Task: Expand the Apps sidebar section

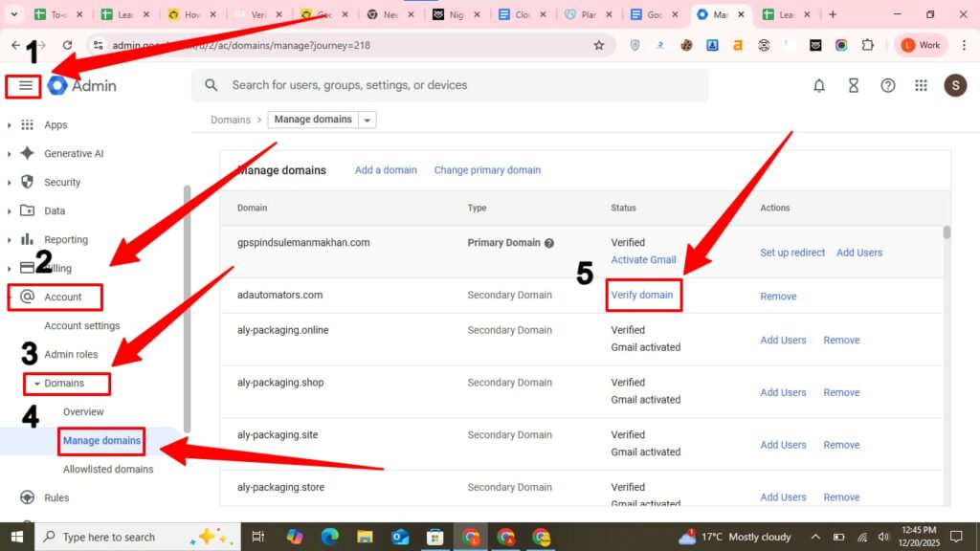Action: point(10,125)
